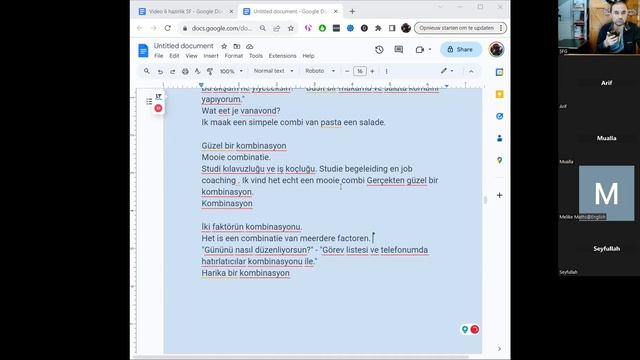Toggle the browser side panel icon

click(x=392, y=28)
